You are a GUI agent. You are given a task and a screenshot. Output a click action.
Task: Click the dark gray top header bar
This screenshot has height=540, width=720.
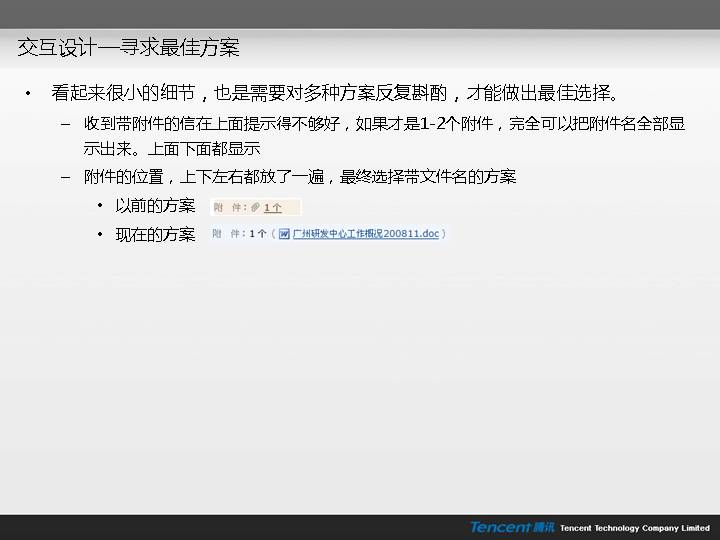pos(360,14)
